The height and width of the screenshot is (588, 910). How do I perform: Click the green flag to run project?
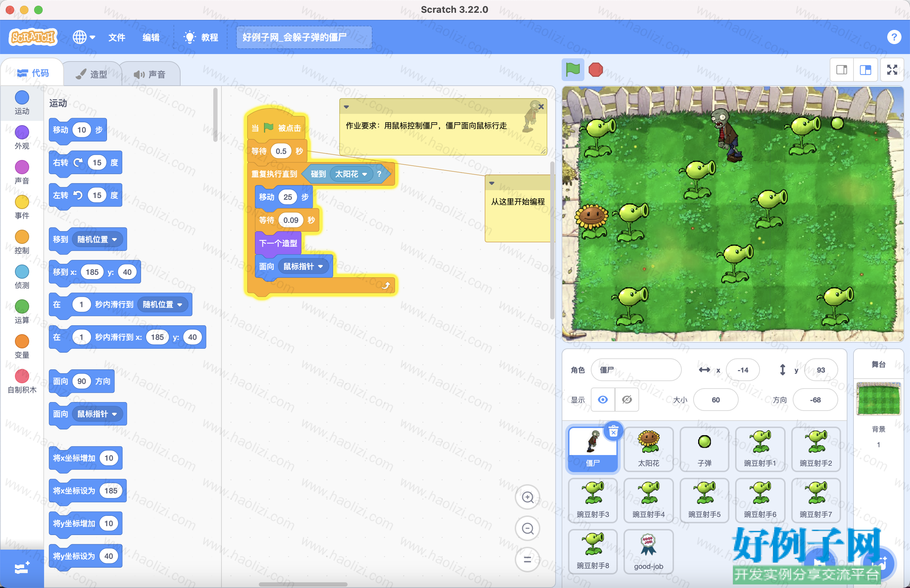pyautogui.click(x=573, y=70)
